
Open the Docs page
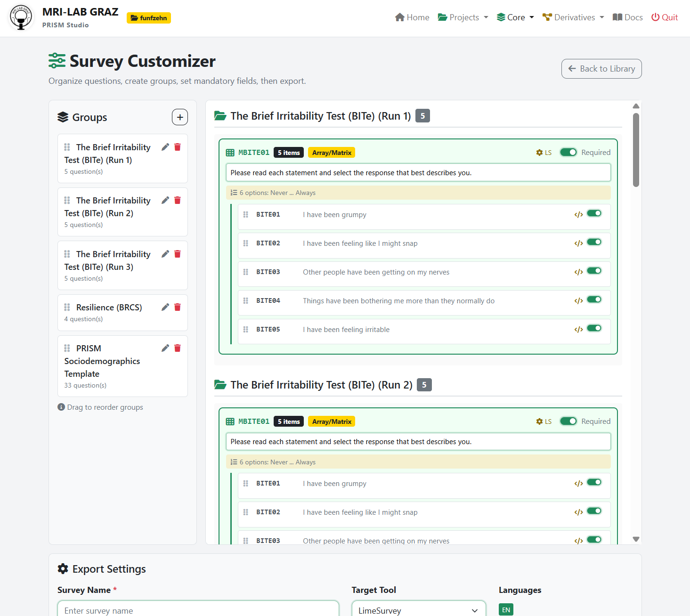pos(627,17)
